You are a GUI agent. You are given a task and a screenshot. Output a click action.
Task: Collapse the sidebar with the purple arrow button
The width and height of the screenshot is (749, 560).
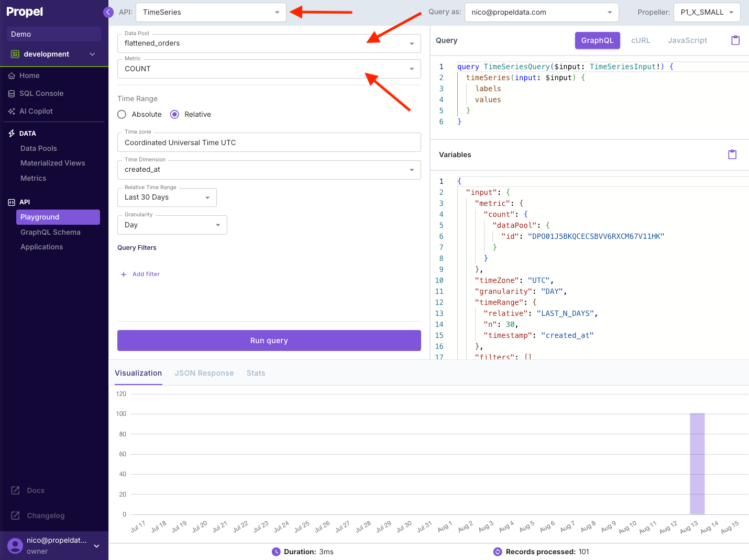(108, 12)
